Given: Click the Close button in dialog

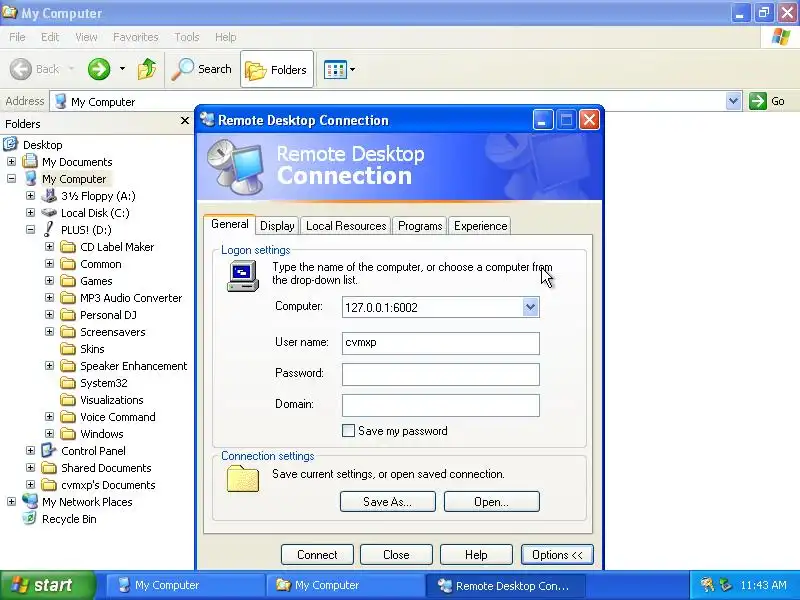Looking at the screenshot, I should pos(396,555).
